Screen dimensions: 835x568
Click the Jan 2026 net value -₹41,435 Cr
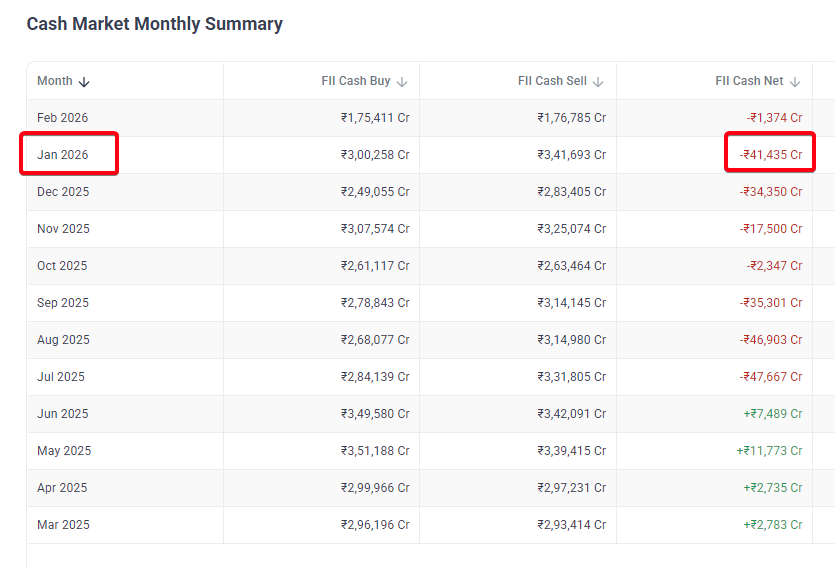pyautogui.click(x=771, y=155)
